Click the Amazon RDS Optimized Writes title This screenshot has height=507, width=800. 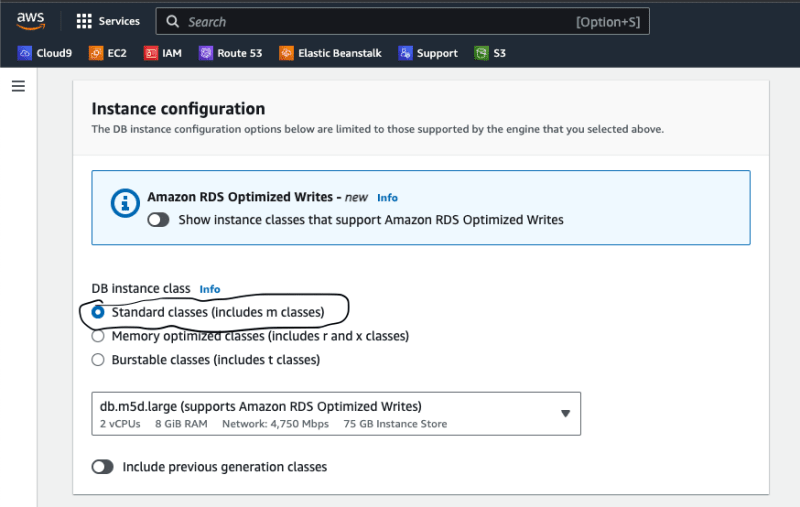click(x=240, y=197)
